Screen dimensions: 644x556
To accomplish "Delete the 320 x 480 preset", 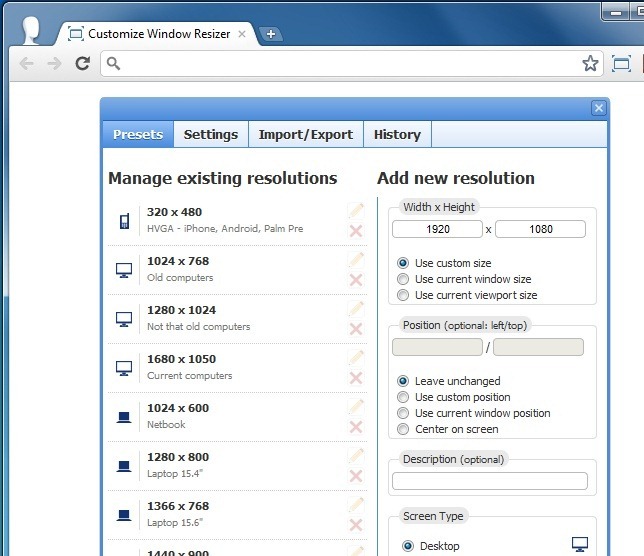I will click(356, 231).
